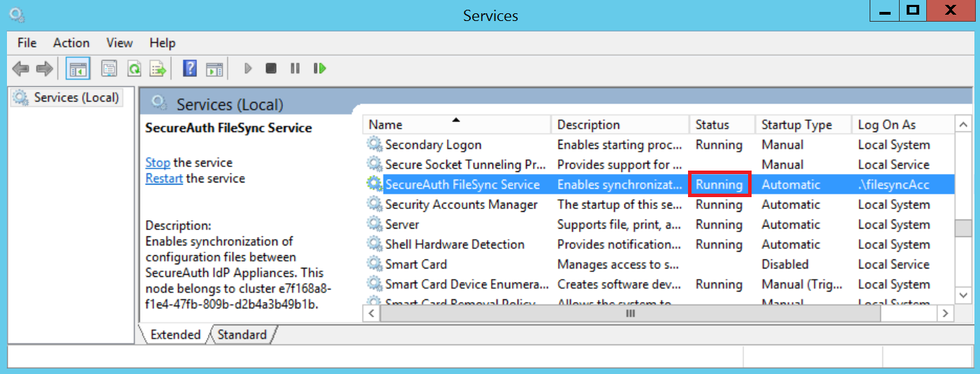Click the Server service gear icon
Viewport: 980px width, 374px height.
[375, 224]
